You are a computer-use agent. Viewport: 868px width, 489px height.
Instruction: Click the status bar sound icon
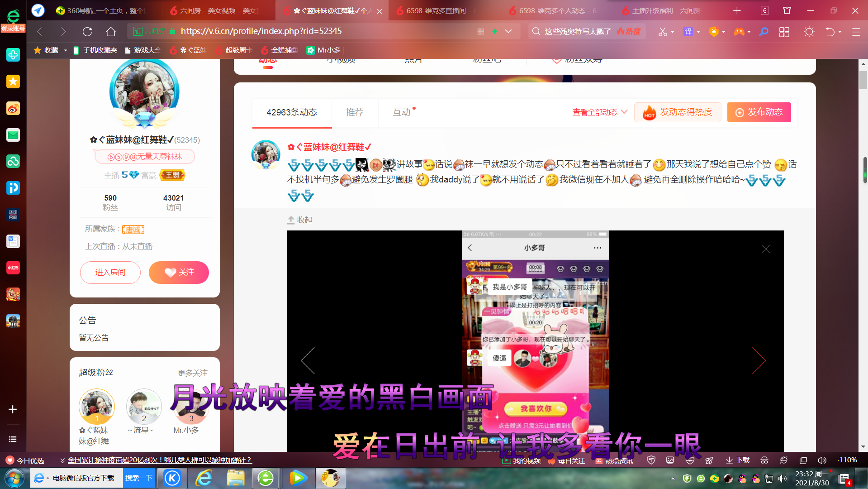pos(822,460)
